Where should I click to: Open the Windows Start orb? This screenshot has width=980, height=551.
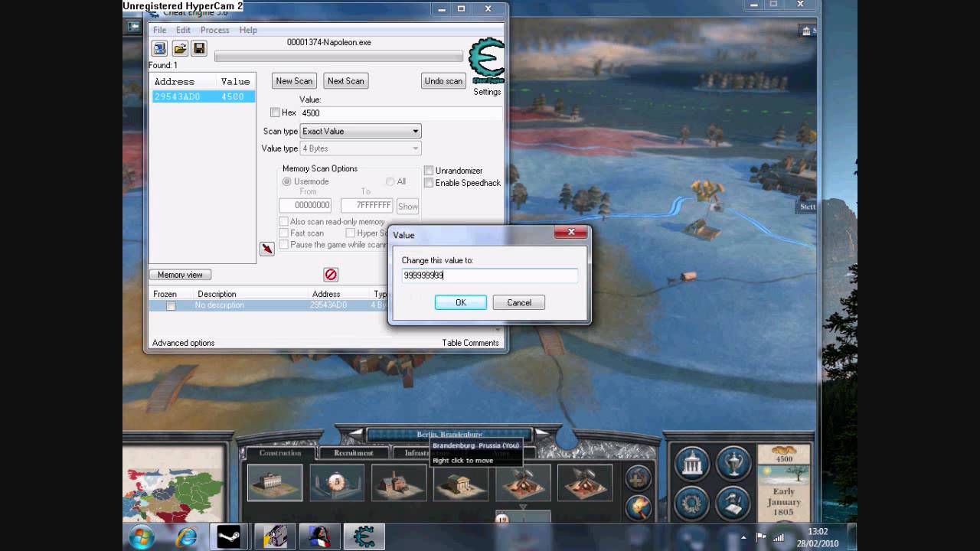click(142, 537)
